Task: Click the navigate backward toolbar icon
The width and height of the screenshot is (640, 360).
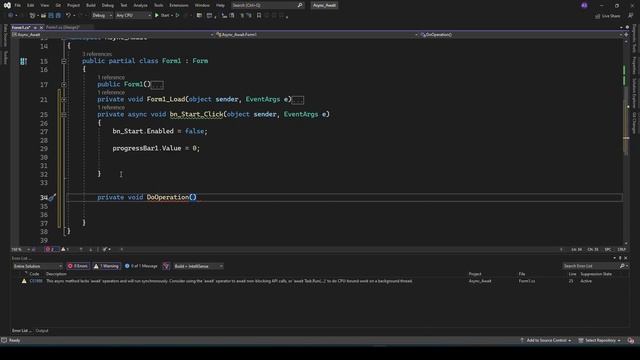Action: [x=11, y=16]
